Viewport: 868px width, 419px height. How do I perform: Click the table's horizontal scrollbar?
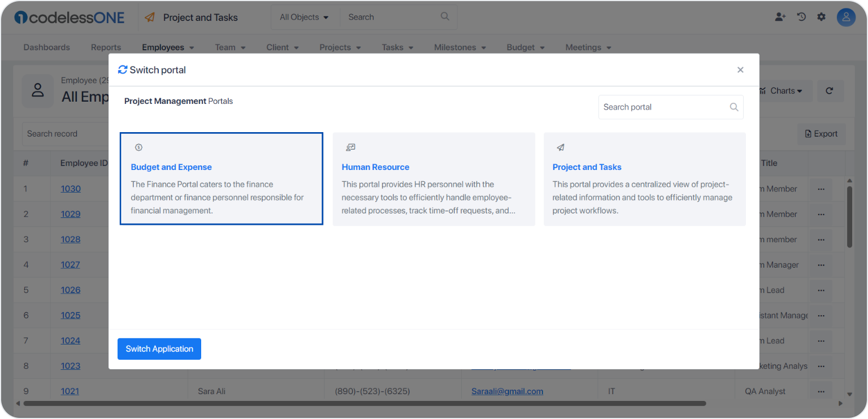click(364, 403)
